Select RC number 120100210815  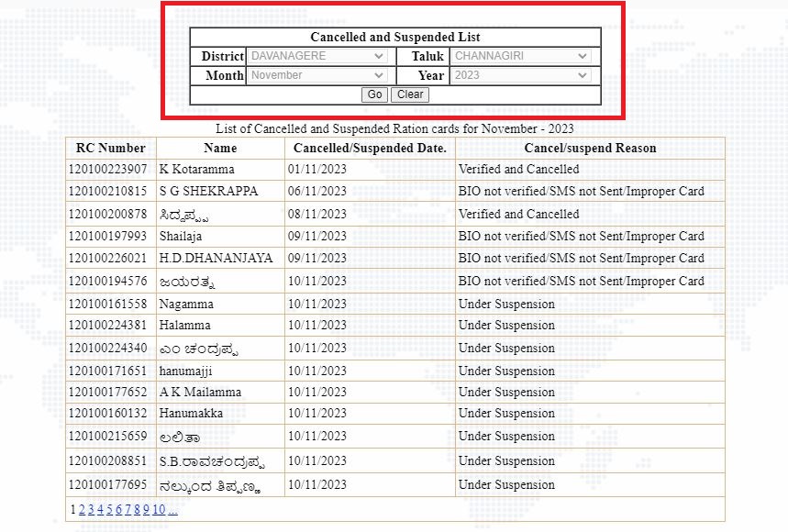pos(107,192)
